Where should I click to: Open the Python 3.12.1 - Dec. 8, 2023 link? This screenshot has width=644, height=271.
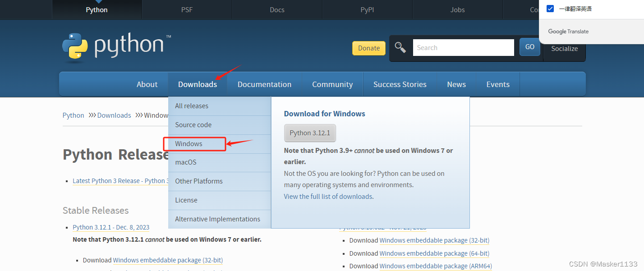(x=111, y=227)
